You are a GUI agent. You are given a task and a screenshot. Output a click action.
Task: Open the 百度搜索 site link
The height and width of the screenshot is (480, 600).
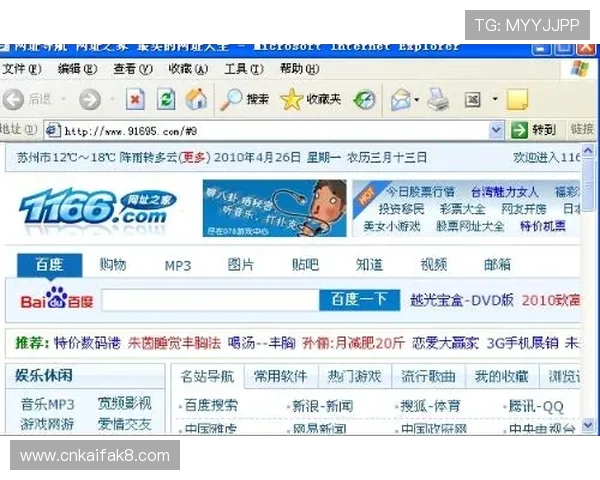click(x=211, y=405)
